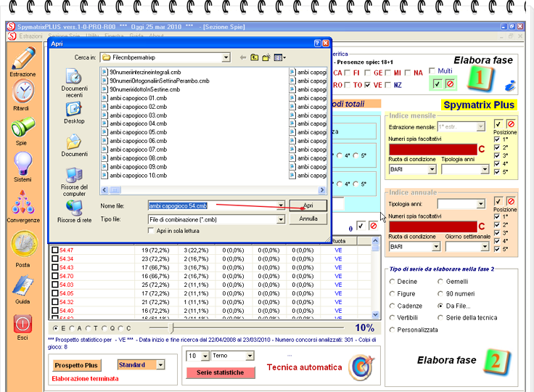Viewport: 534px width, 392px height.
Task: Click select-all checkmark in Indice mensile
Action: pyautogui.click(x=498, y=123)
